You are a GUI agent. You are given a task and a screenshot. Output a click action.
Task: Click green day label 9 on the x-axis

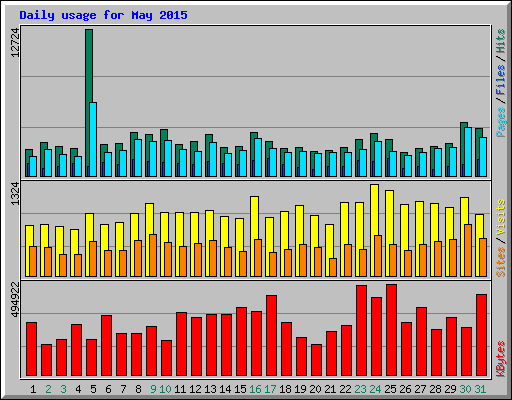click(153, 389)
